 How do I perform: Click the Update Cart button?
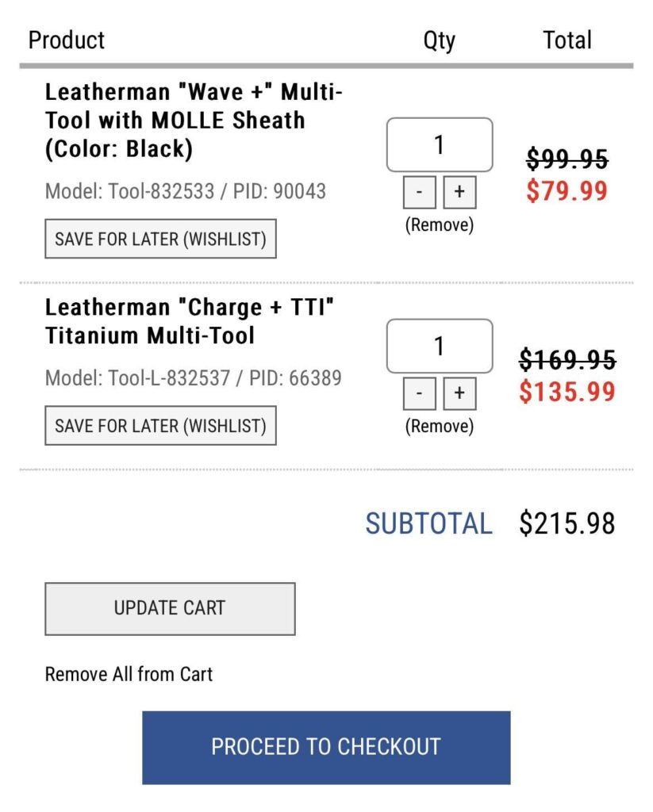(x=171, y=608)
